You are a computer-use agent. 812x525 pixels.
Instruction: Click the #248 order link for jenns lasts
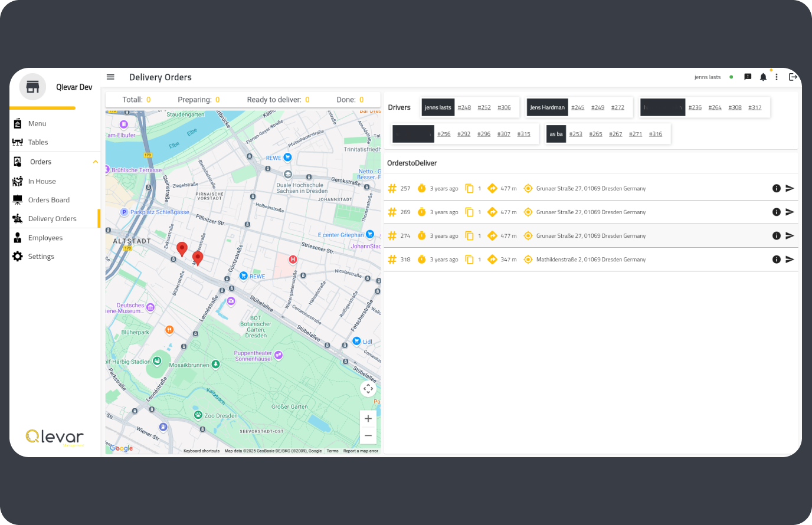coord(464,107)
